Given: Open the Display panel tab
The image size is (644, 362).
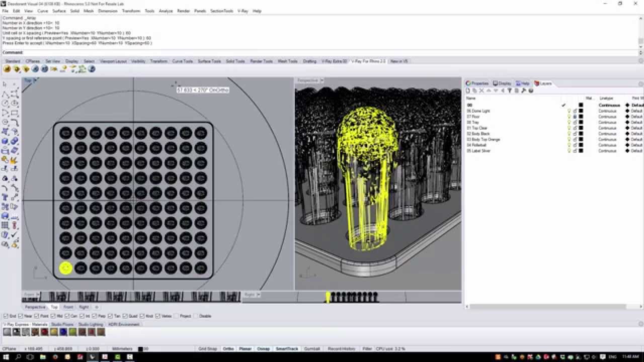Looking at the screenshot, I should (503, 83).
